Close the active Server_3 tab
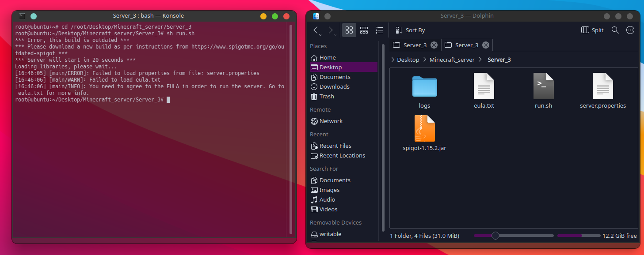644x255 pixels. tap(486, 45)
